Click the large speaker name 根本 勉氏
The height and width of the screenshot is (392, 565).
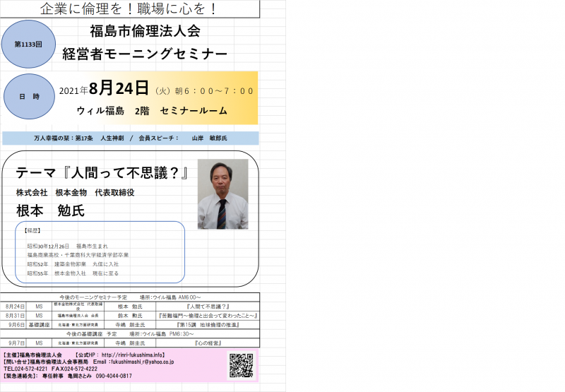[50, 210]
